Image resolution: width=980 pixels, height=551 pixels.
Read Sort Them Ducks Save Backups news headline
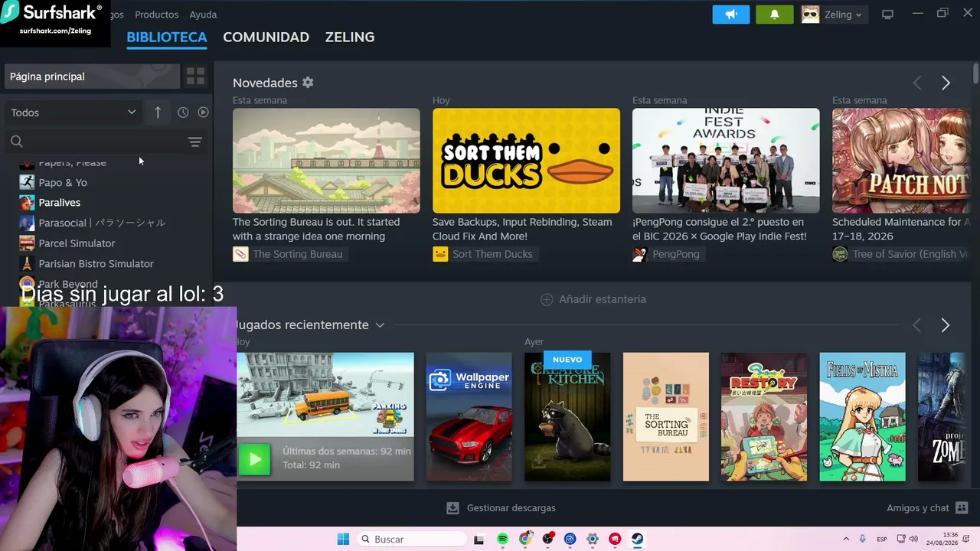point(522,229)
